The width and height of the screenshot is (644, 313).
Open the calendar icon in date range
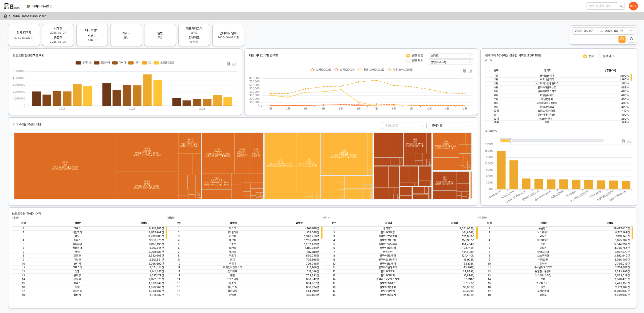630,31
